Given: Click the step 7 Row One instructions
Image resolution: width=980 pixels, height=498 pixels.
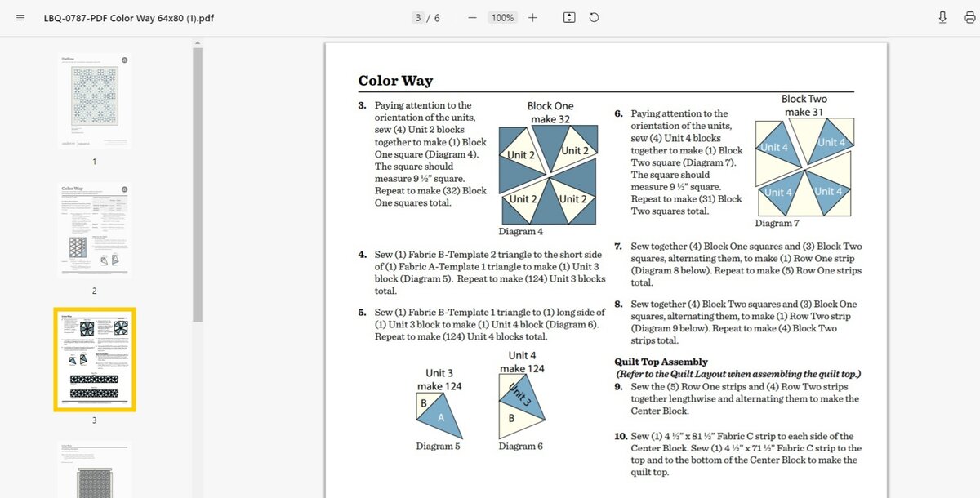Looking at the screenshot, I should click(737, 265).
